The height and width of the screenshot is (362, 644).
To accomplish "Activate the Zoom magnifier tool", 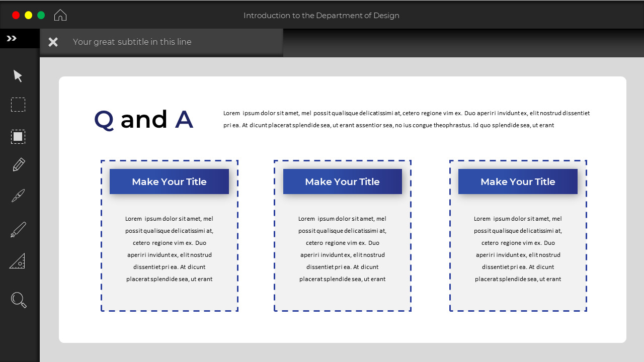I will coord(18,300).
